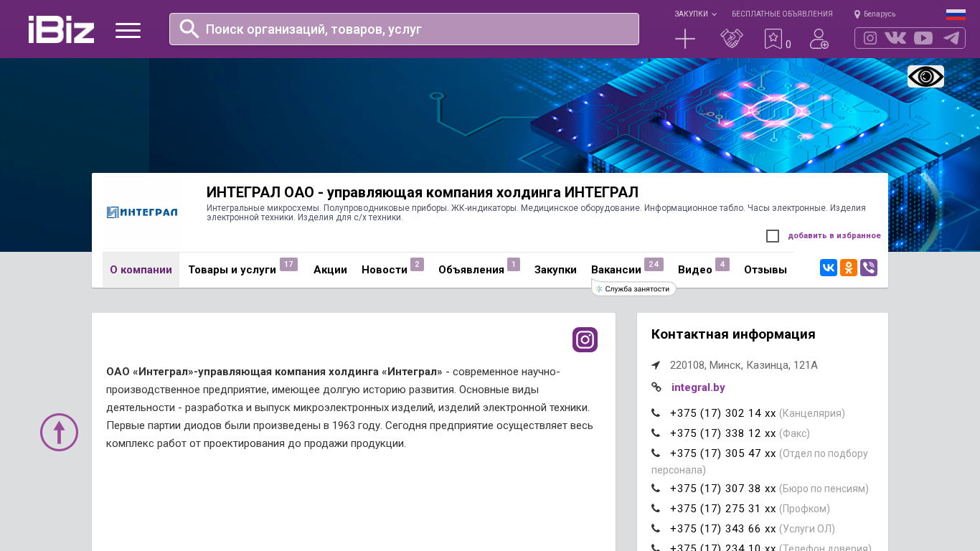Open iBiz Telegram channel in header
This screenshot has width=980, height=551.
click(x=951, y=38)
